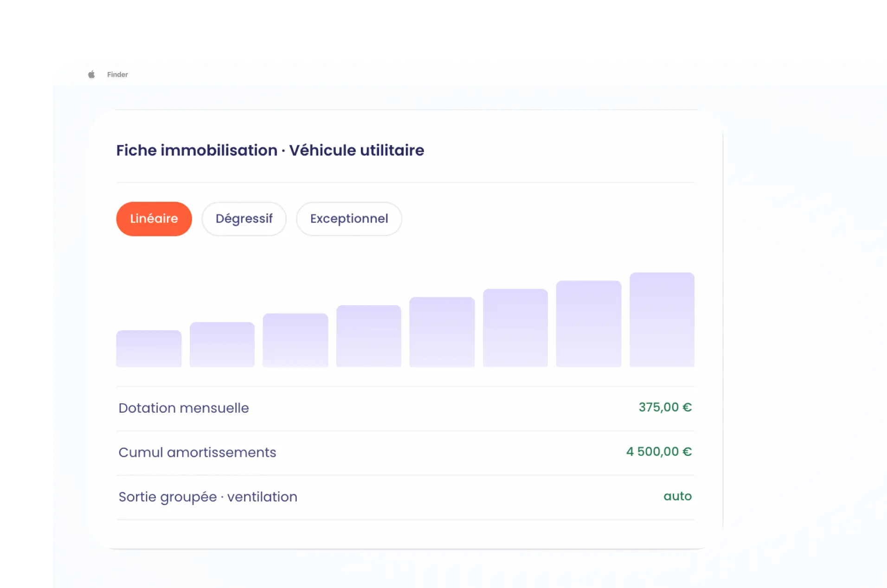Click the Cumul amortissements label
This screenshot has width=887, height=588.
197,453
